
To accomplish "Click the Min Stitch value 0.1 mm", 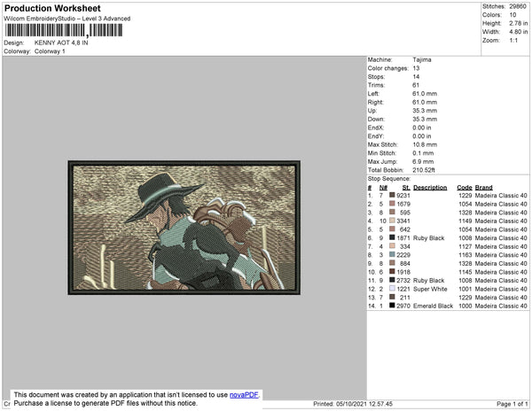I will [423, 153].
